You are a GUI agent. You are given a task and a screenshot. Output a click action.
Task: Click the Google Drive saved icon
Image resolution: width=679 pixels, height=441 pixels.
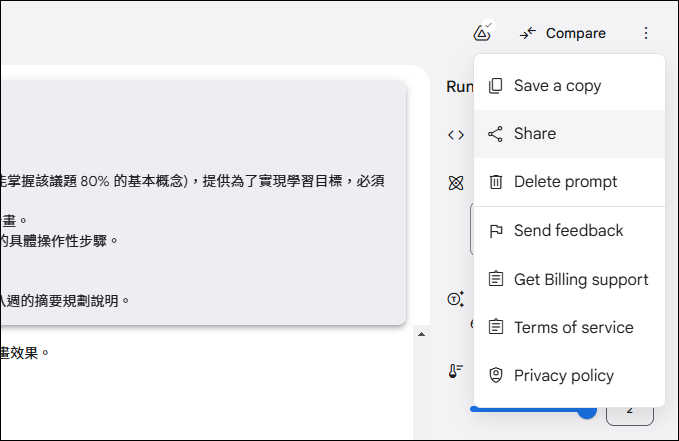click(x=482, y=33)
